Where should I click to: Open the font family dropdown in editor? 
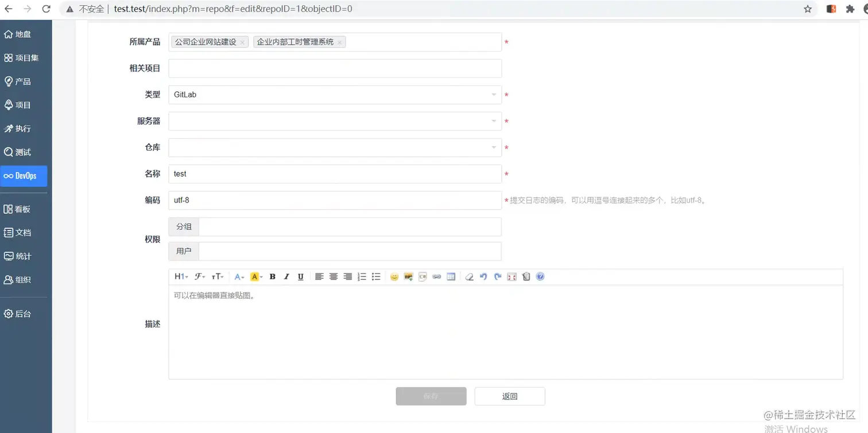click(x=200, y=276)
